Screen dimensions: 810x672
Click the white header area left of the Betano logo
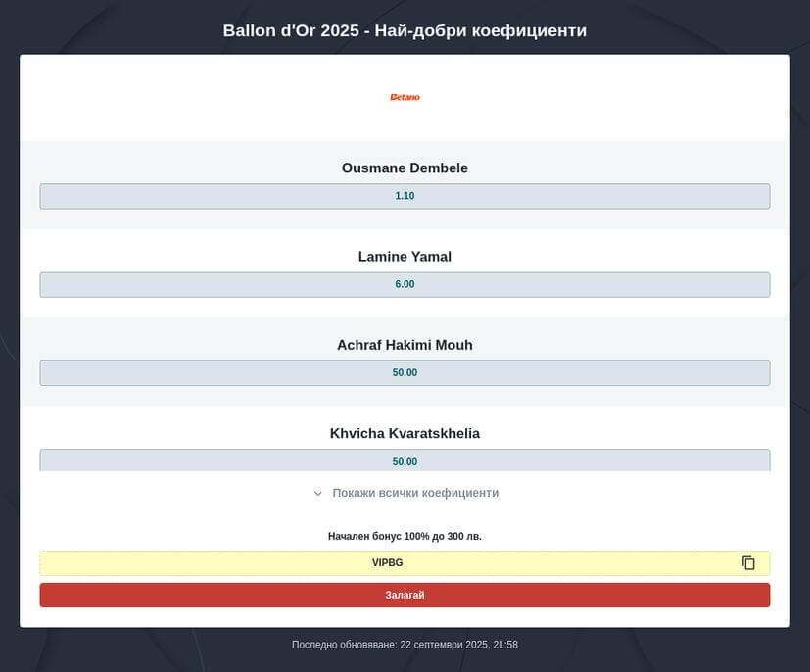tap(196, 97)
